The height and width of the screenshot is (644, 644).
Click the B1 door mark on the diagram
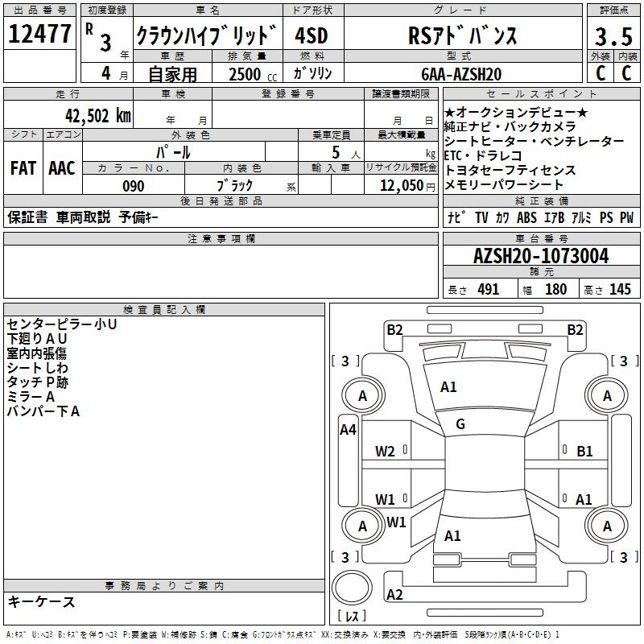(584, 452)
